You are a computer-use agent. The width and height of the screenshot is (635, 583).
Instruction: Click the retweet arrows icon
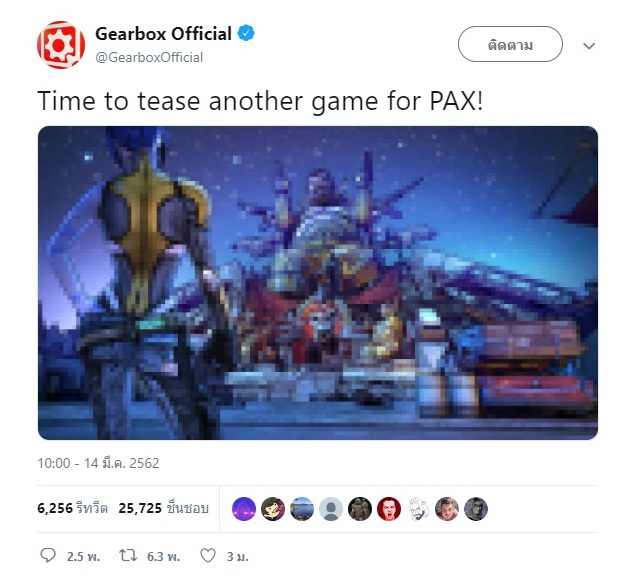click(x=128, y=555)
